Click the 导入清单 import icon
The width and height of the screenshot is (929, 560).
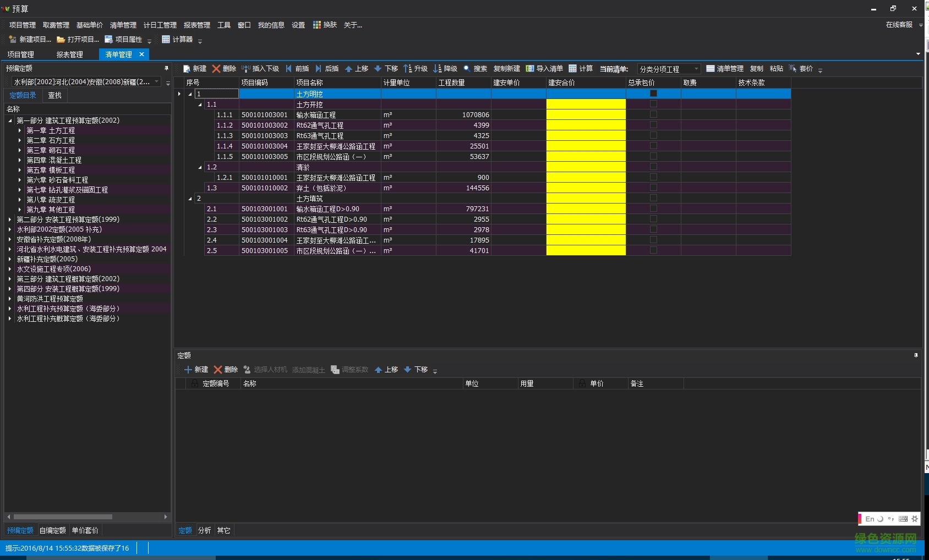pyautogui.click(x=530, y=69)
